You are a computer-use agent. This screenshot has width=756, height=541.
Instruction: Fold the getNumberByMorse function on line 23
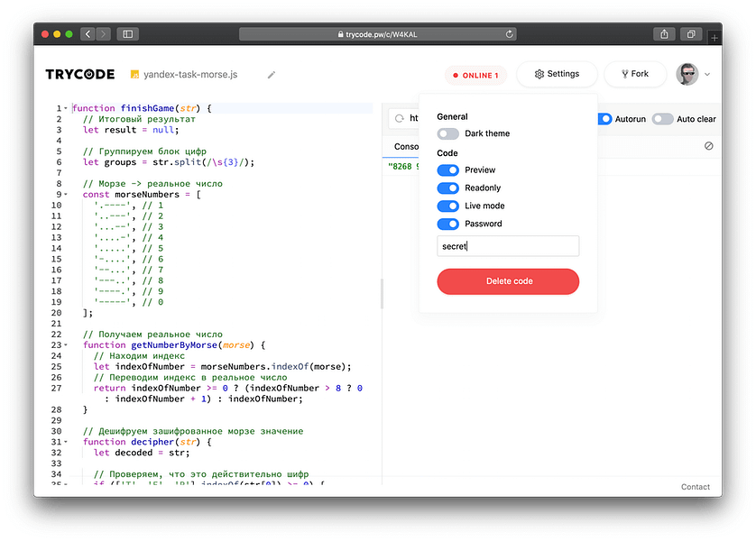point(66,345)
